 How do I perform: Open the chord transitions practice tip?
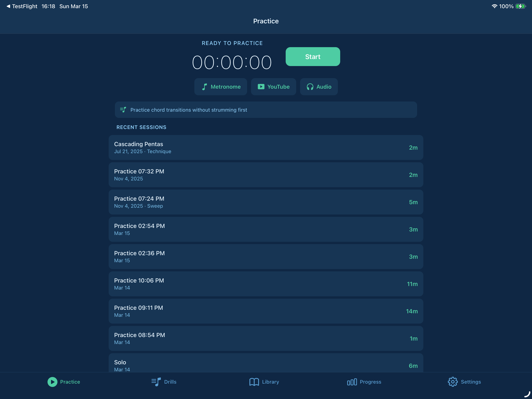coord(266,110)
